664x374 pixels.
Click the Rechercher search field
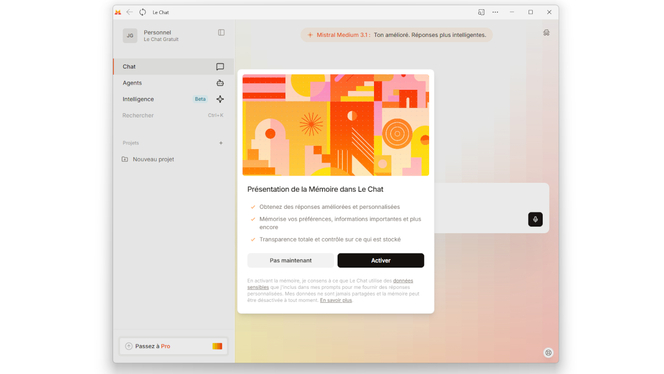click(174, 115)
